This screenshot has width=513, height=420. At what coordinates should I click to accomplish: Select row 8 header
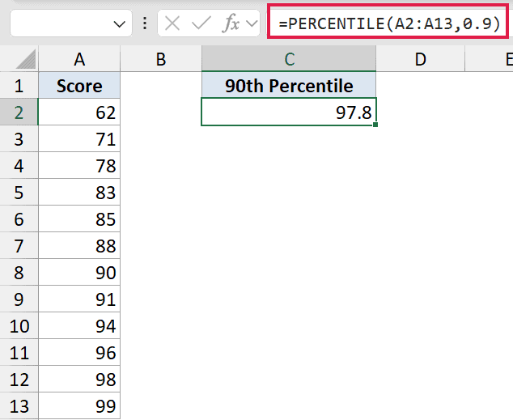[19, 273]
